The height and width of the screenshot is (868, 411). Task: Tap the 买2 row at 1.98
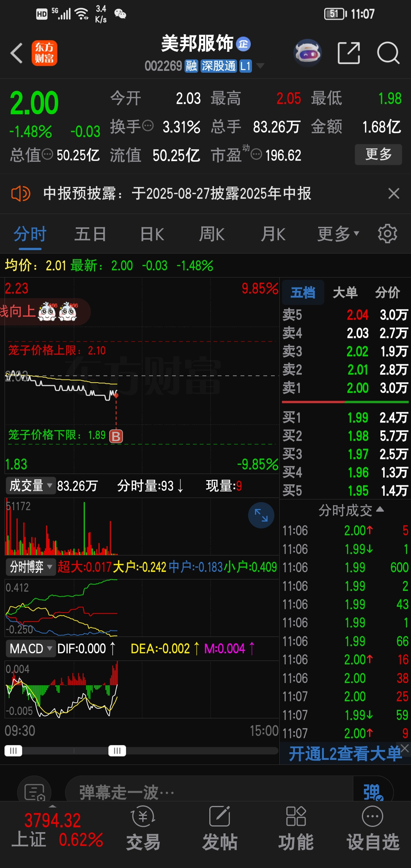pyautogui.click(x=345, y=436)
